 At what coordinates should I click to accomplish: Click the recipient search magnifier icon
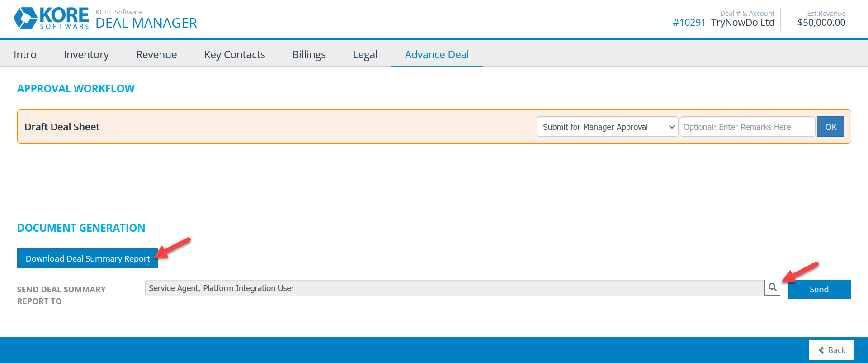tap(772, 287)
